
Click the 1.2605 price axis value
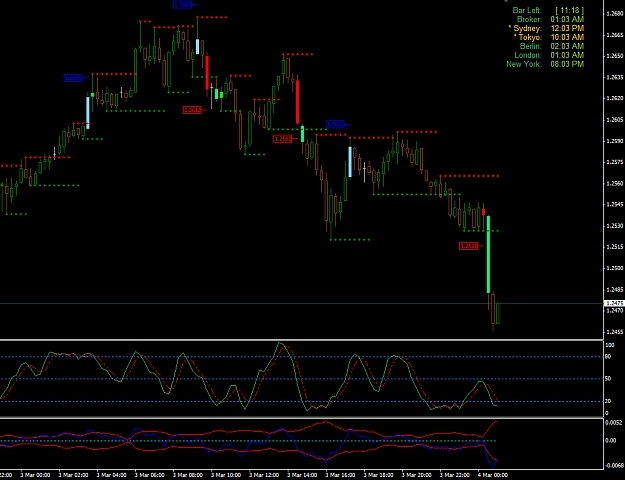click(x=614, y=120)
